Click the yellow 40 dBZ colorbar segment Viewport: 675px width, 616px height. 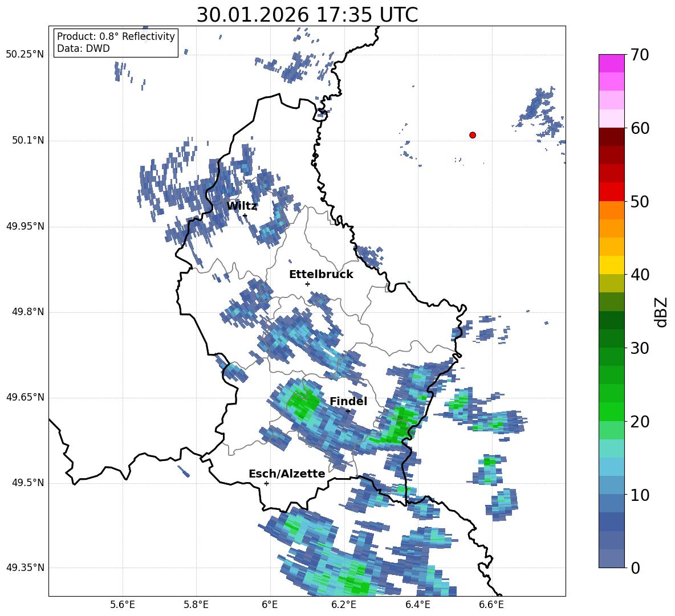(611, 265)
